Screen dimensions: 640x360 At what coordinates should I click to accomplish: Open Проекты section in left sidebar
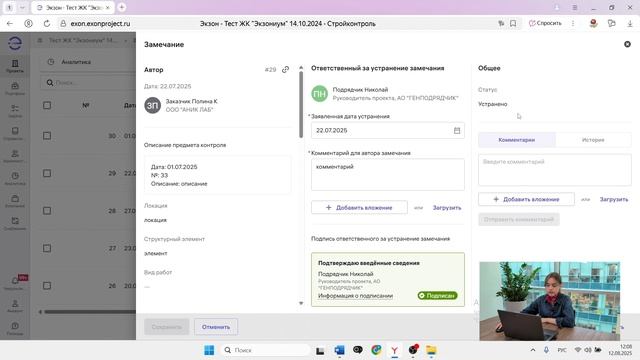[x=15, y=65]
